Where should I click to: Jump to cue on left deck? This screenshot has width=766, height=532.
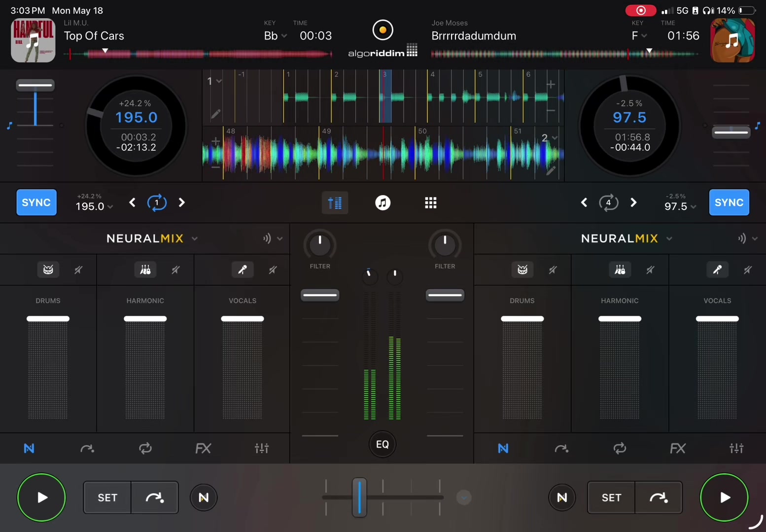point(155,498)
